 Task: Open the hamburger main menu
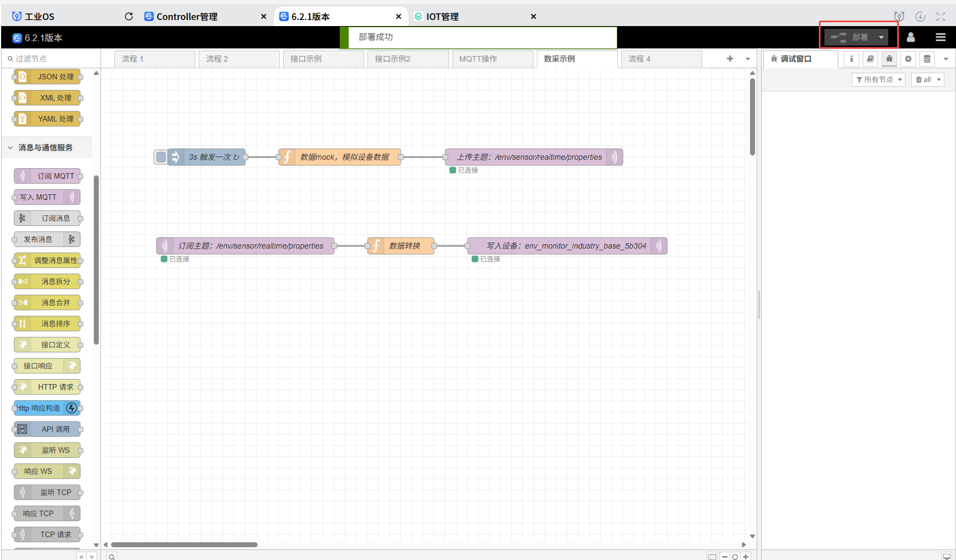940,37
